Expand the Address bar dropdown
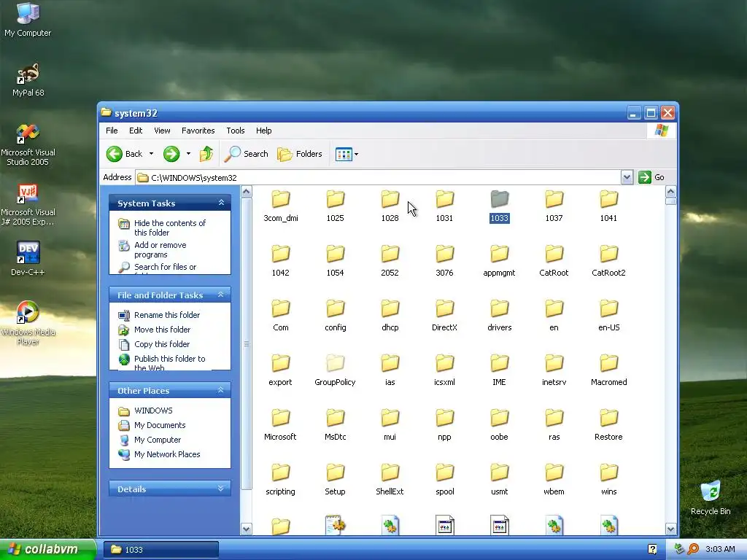Screen dimensions: 747x560 point(627,178)
